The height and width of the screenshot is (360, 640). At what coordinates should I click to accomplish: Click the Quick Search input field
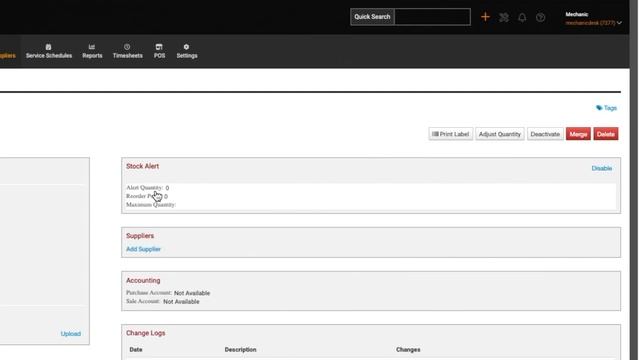click(432, 17)
